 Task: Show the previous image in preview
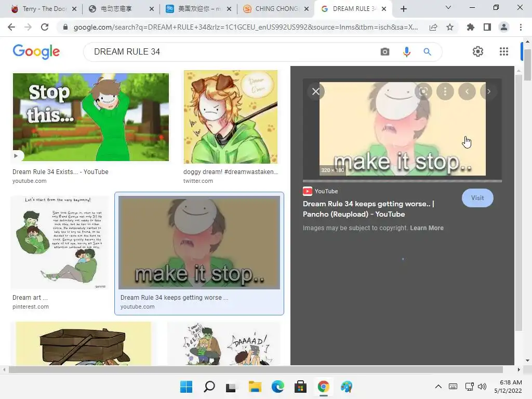(x=467, y=91)
